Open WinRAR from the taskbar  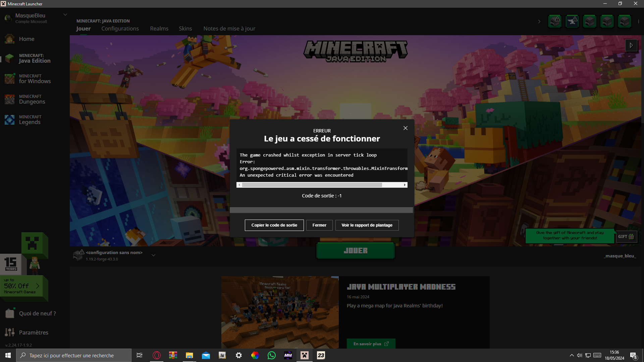(173, 355)
